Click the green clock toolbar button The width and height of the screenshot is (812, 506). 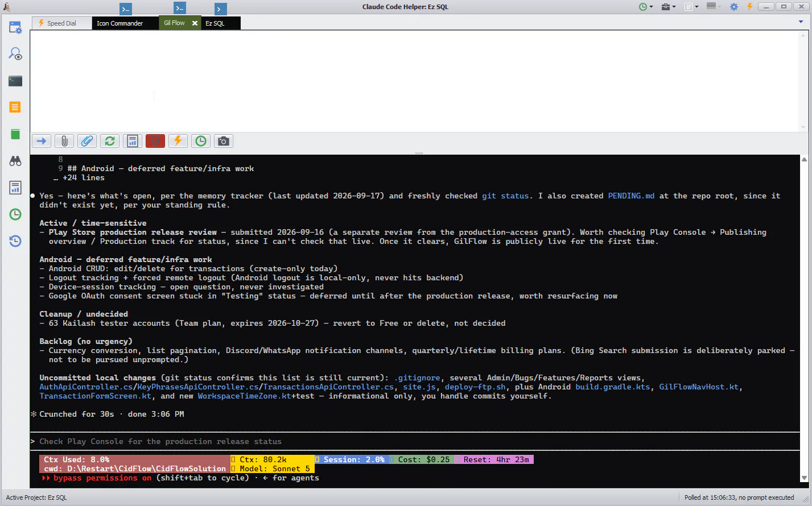coord(201,141)
